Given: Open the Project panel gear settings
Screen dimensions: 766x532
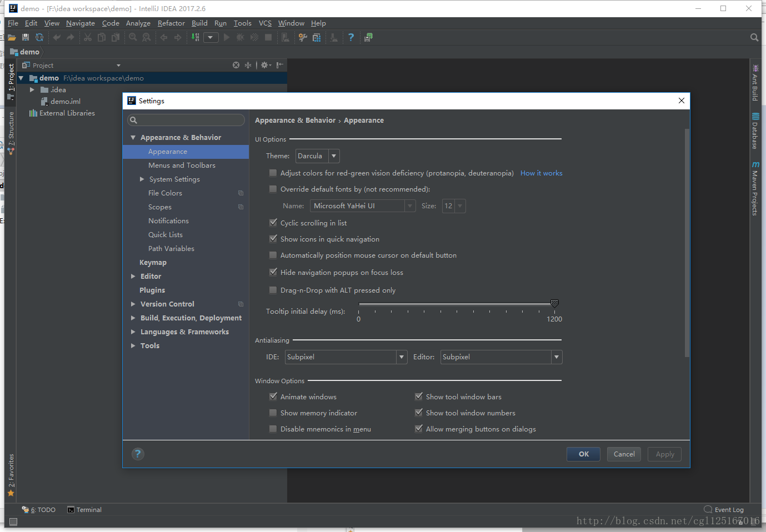Looking at the screenshot, I should [x=266, y=65].
